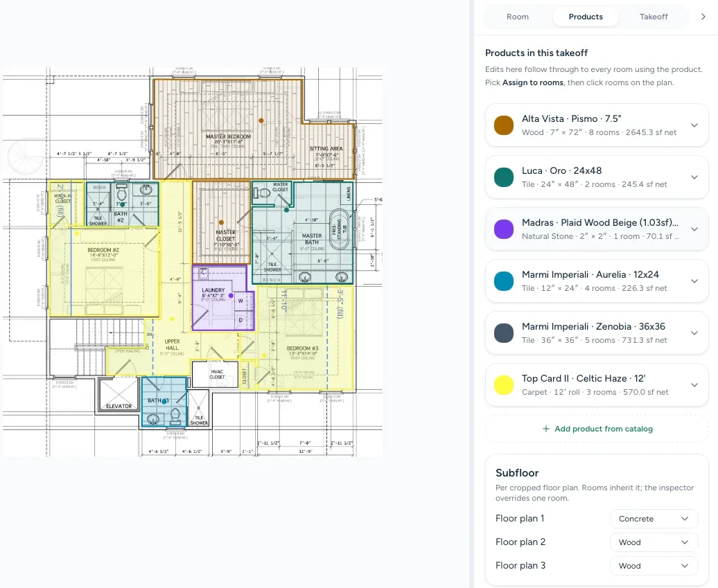718x588 pixels.
Task: Click teal Luca Oro color swatch
Action: tap(504, 177)
